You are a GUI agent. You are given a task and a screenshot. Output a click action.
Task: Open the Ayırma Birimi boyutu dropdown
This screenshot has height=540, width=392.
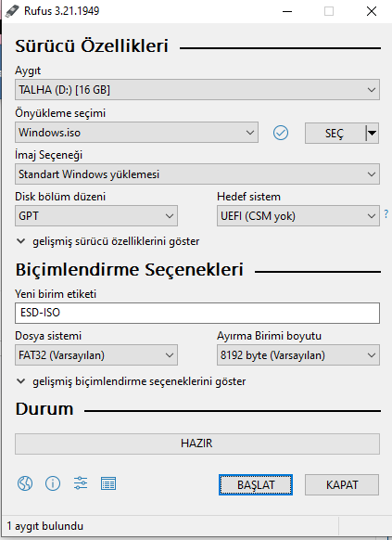pos(298,355)
